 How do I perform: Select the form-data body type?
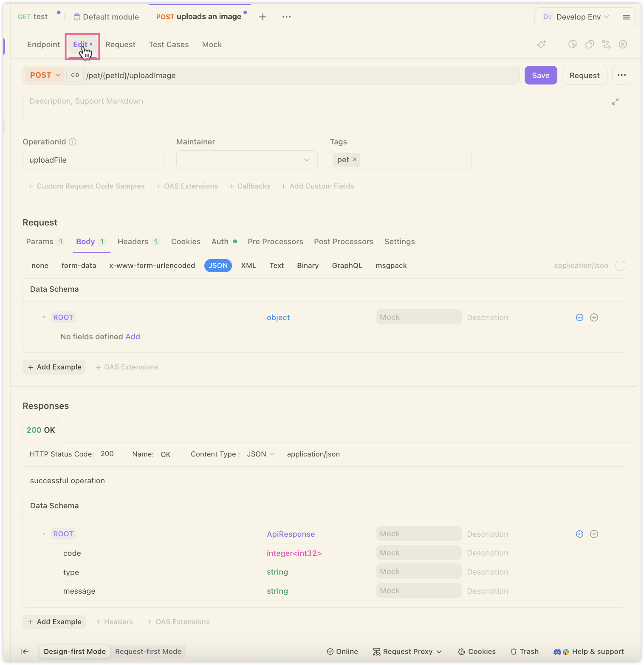coord(79,266)
